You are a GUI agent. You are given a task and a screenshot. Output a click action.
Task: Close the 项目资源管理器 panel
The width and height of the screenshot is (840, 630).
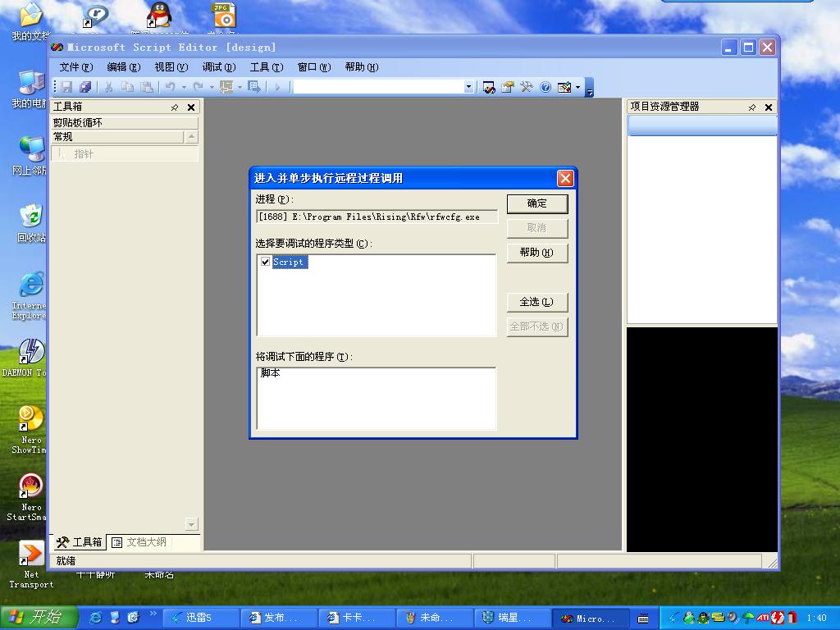pos(769,107)
